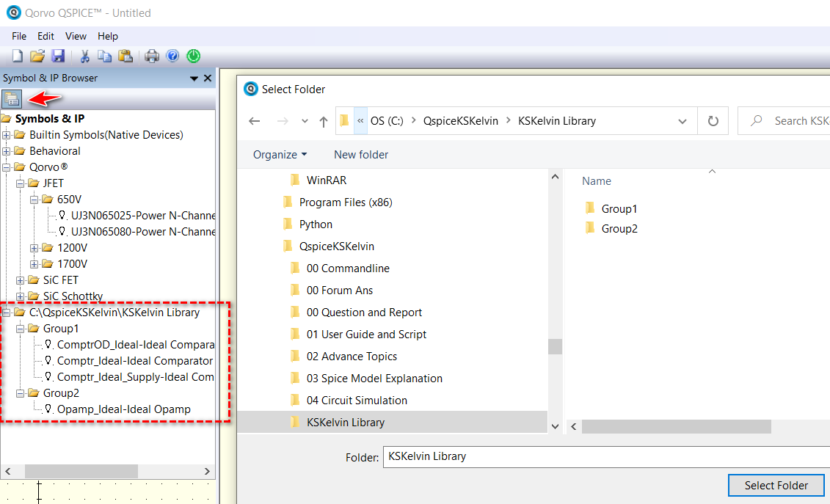Viewport: 830px width, 504px height.
Task: Click the green power icon in toolbar
Action: tap(194, 56)
